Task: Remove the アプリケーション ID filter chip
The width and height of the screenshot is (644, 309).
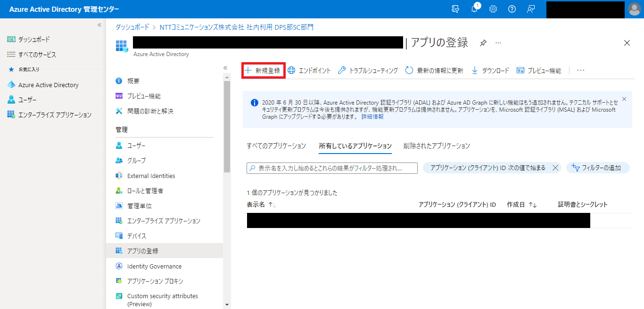Action: point(555,168)
